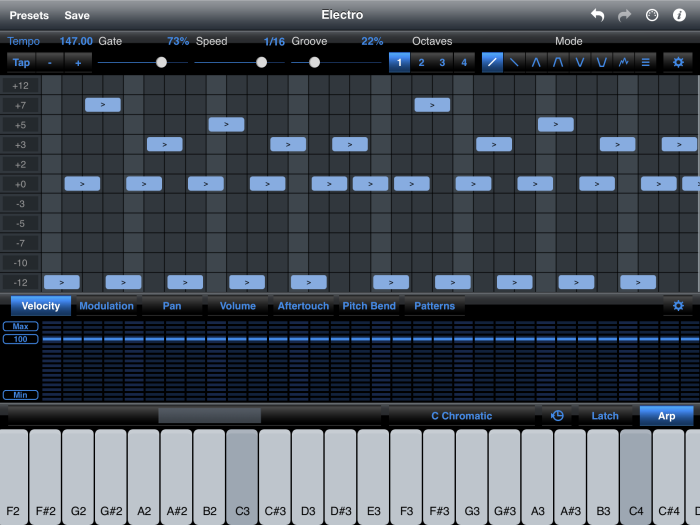The height and width of the screenshot is (525, 700).
Task: Switch to the Volume tab
Action: [x=238, y=305]
